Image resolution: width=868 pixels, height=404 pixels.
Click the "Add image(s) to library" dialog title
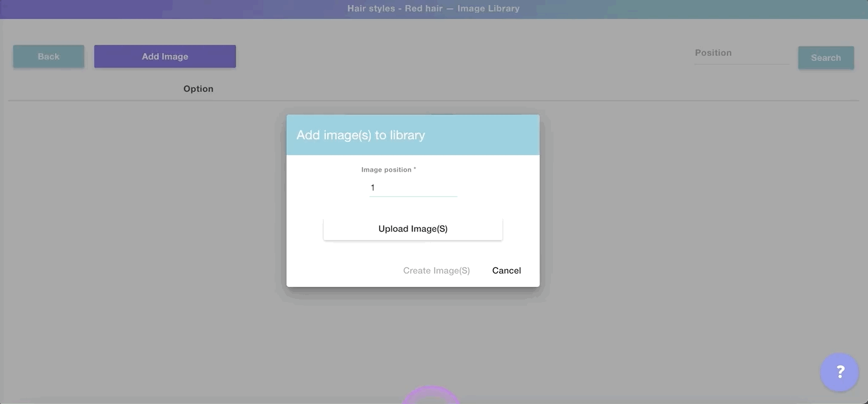point(361,135)
